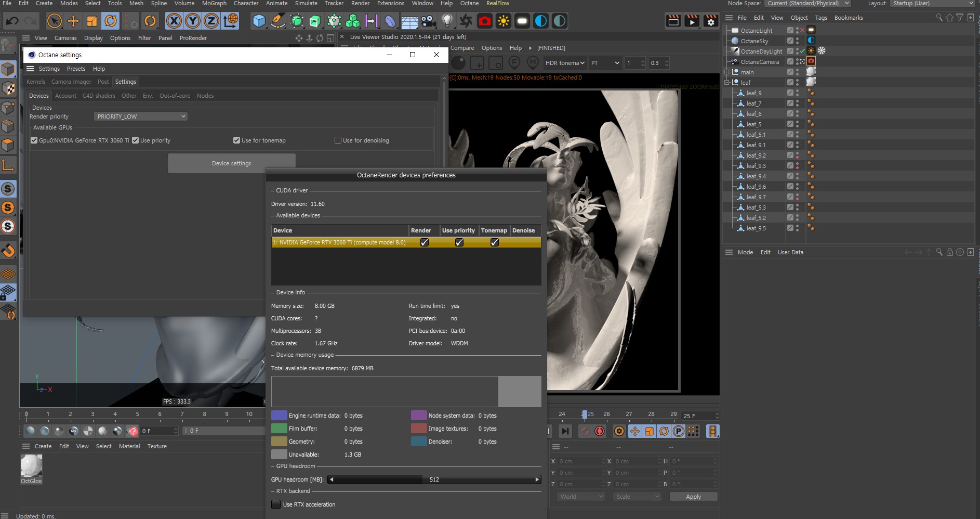
Task: Click the go to end playback button
Action: [x=565, y=431]
